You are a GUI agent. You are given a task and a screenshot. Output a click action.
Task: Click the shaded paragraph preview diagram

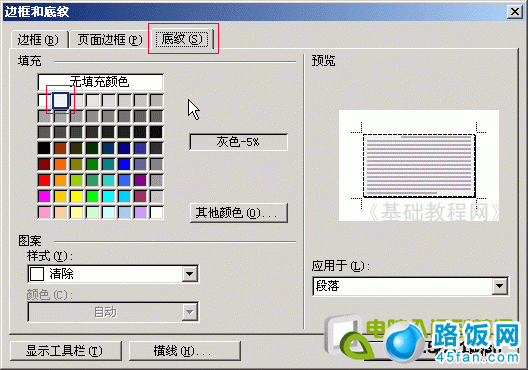coord(419,166)
